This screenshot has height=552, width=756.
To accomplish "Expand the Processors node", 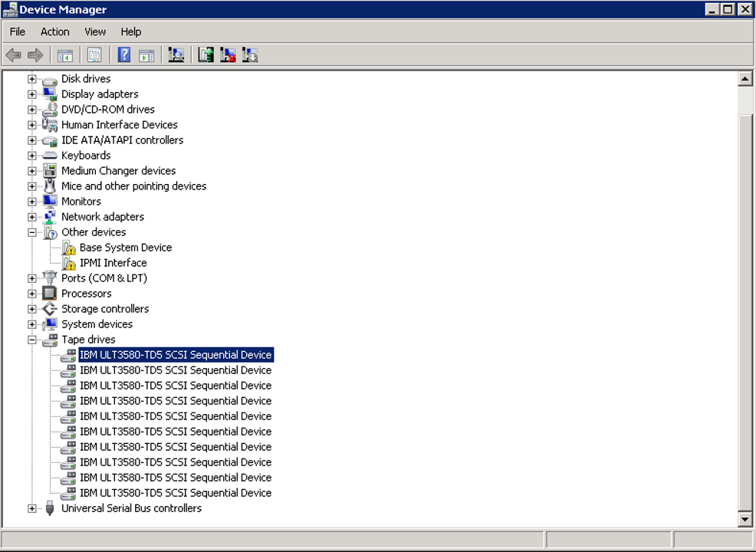I will (x=32, y=294).
